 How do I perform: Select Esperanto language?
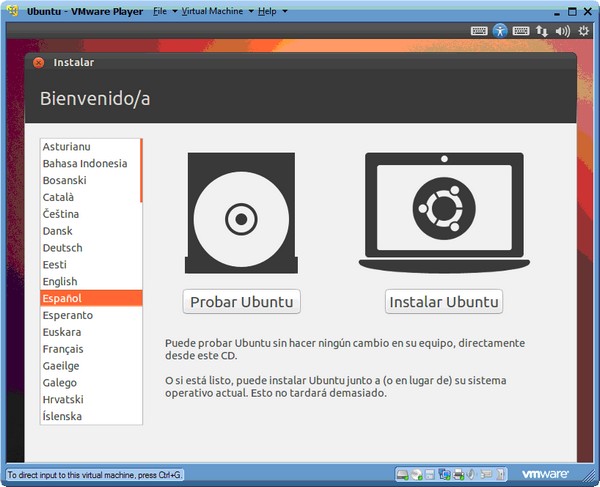(x=90, y=315)
